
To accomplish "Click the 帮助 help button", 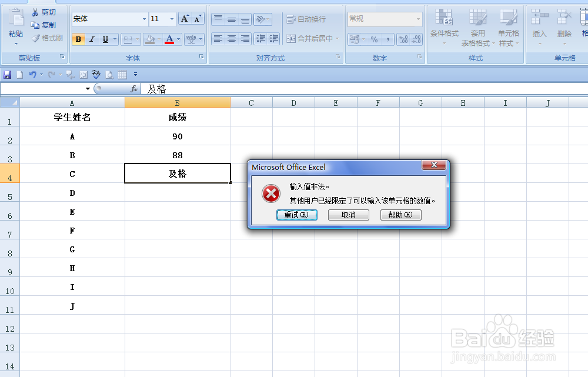I will click(x=400, y=215).
